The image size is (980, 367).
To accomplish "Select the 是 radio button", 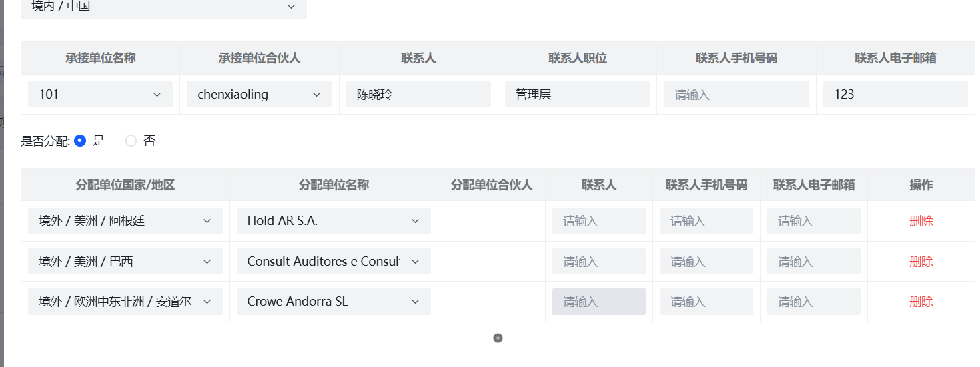I will coord(80,141).
